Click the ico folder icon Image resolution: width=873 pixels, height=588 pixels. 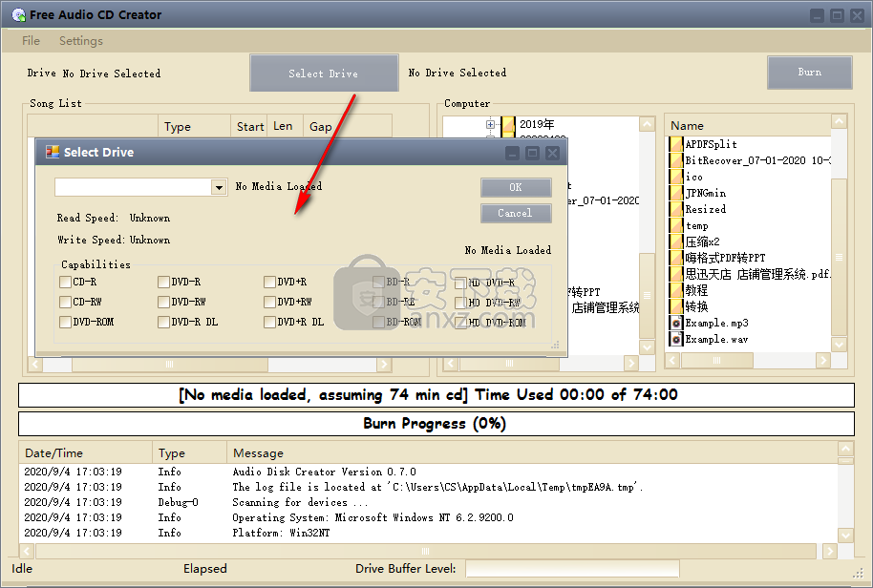676,177
